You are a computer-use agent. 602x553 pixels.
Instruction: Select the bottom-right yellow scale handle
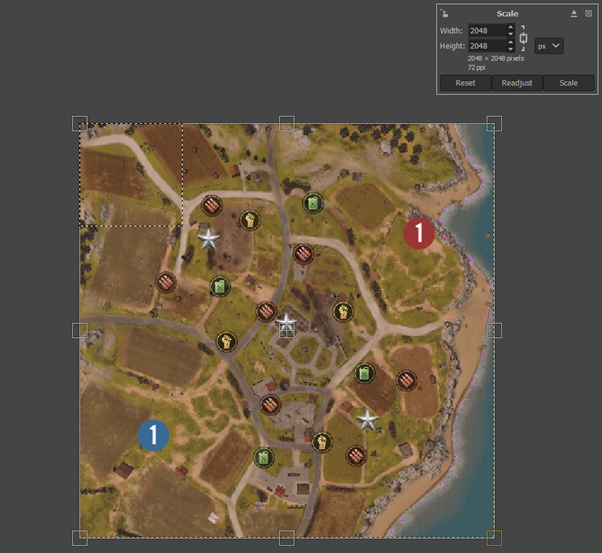[x=494, y=538]
